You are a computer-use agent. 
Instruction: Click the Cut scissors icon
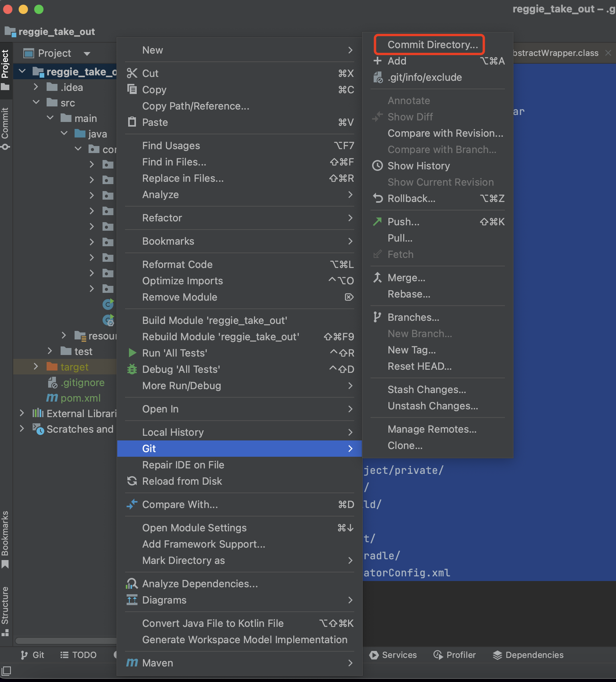point(132,73)
